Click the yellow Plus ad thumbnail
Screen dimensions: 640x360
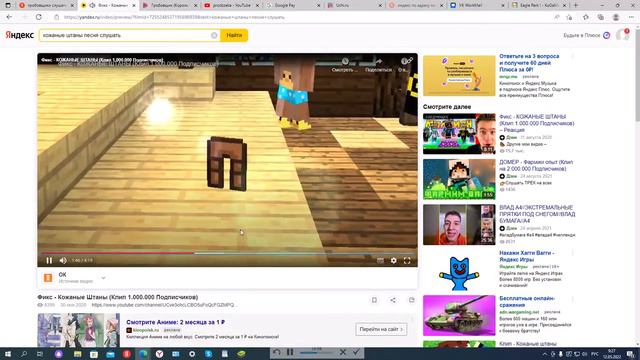pyautogui.click(x=459, y=76)
